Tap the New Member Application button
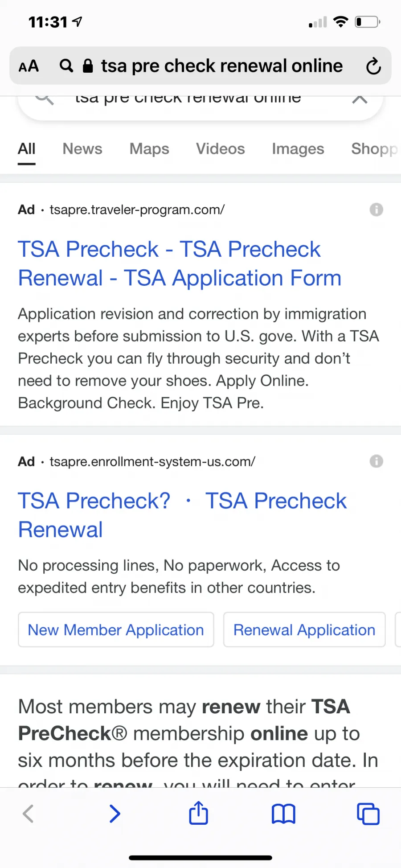This screenshot has height=868, width=401. (116, 629)
